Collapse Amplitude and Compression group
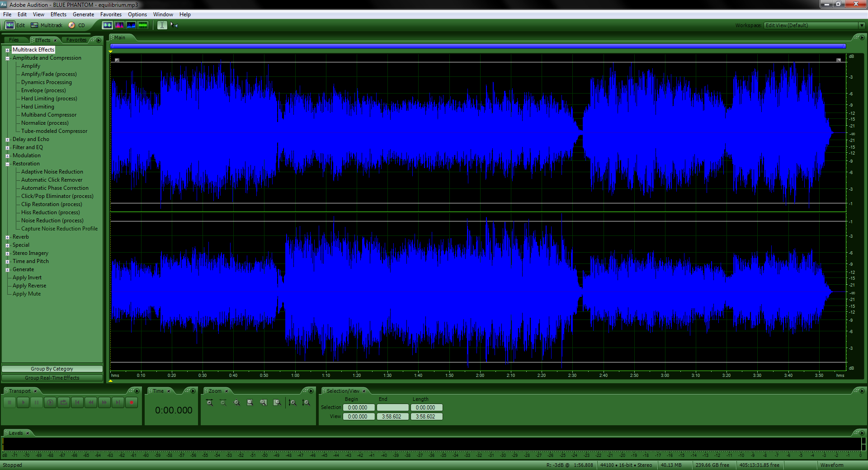 pyautogui.click(x=7, y=58)
